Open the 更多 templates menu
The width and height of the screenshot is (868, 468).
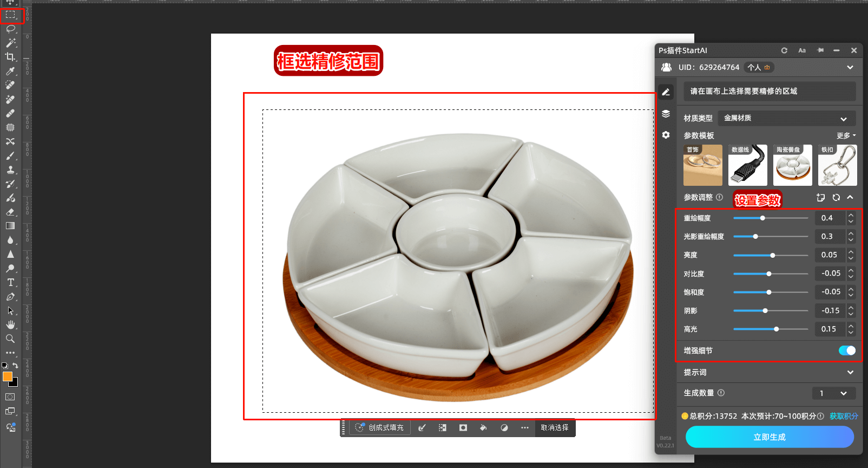pyautogui.click(x=846, y=135)
